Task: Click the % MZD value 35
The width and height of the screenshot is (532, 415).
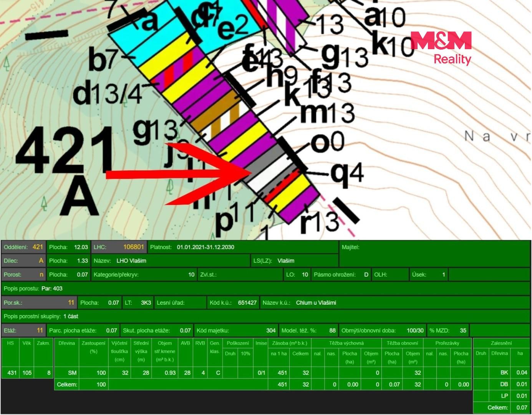Action: coord(463,330)
